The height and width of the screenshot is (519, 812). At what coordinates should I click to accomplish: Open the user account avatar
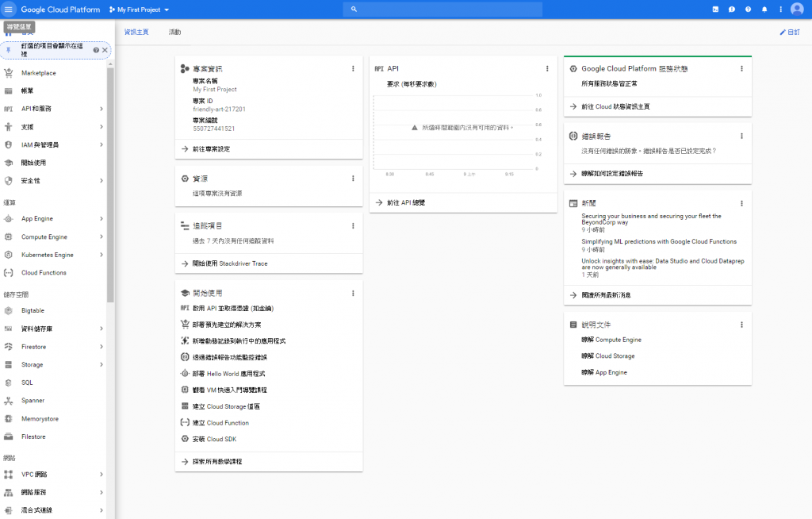[x=797, y=10]
